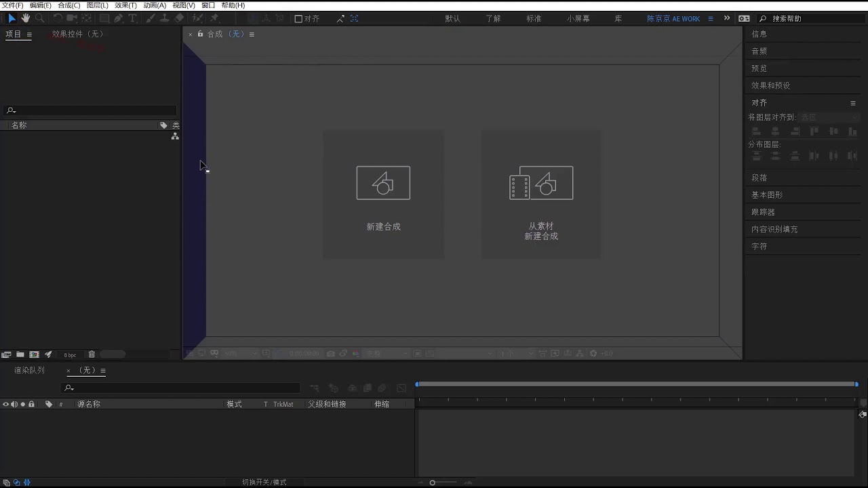The image size is (868, 488).
Task: Show hidden workspaces with double chevron
Action: click(727, 18)
